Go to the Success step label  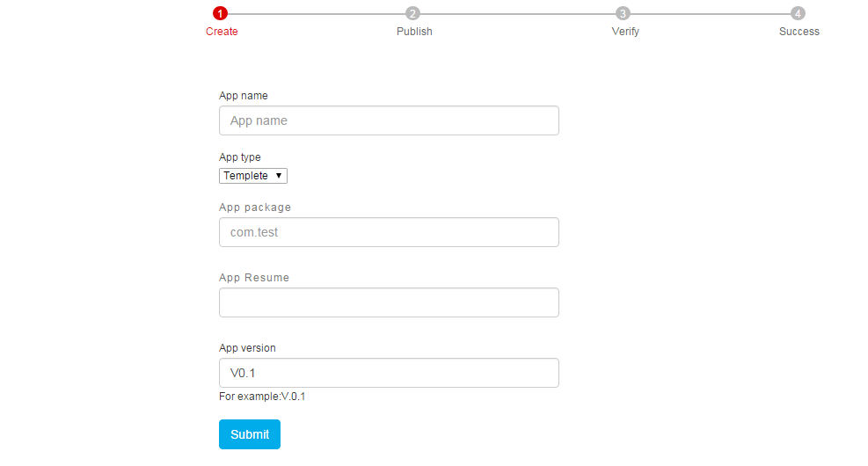pyautogui.click(x=799, y=32)
